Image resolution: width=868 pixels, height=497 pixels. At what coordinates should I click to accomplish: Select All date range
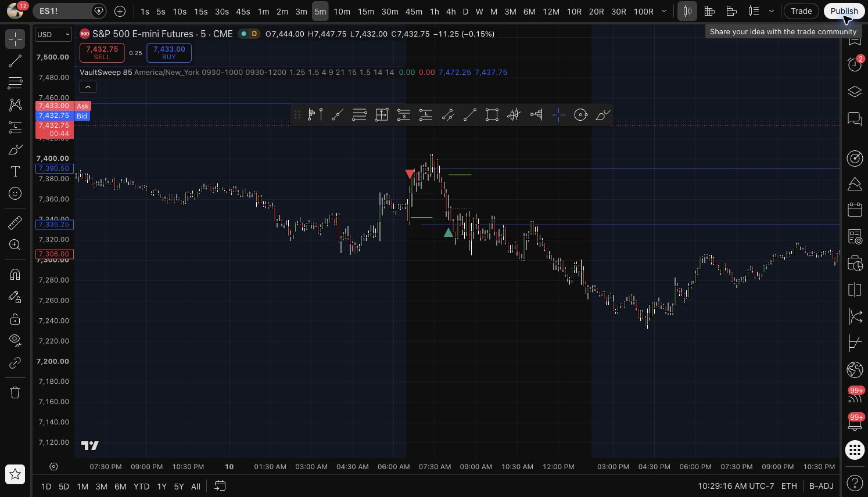(x=196, y=487)
